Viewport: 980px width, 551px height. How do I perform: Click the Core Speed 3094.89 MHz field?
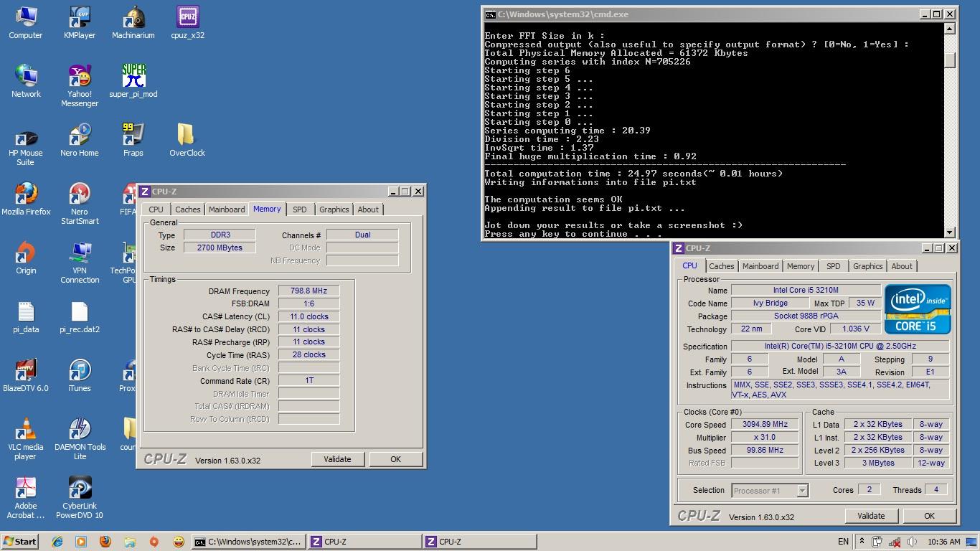click(765, 425)
